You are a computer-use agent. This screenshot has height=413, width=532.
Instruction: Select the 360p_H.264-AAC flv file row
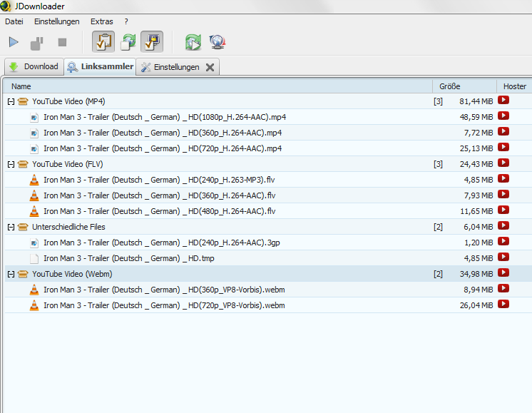pos(268,195)
